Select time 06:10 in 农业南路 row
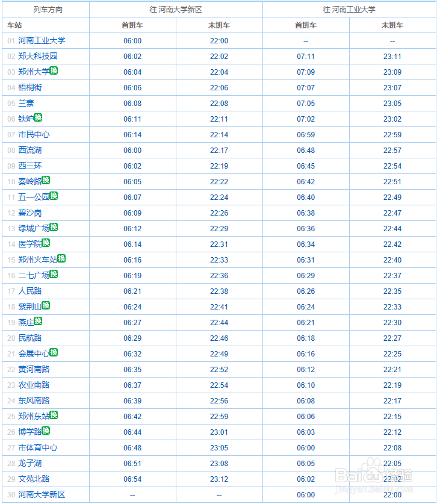The height and width of the screenshot is (504, 437). [306, 385]
